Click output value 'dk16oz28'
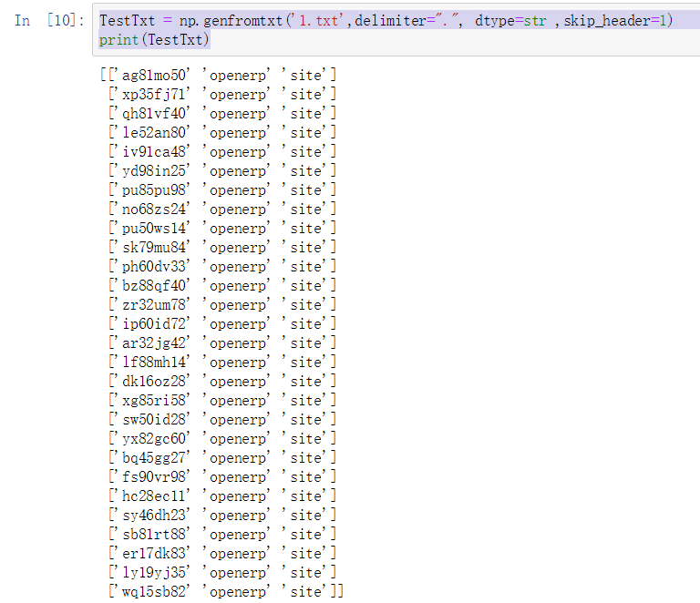The image size is (700, 603). pyautogui.click(x=154, y=382)
